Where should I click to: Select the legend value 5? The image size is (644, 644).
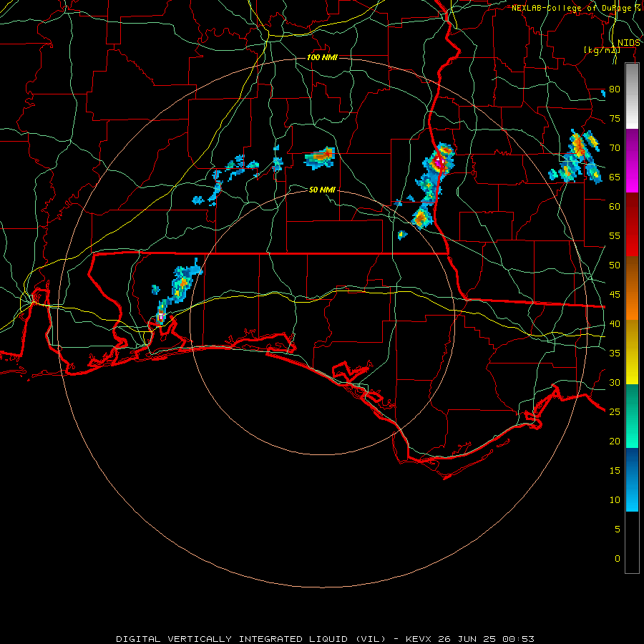click(617, 529)
